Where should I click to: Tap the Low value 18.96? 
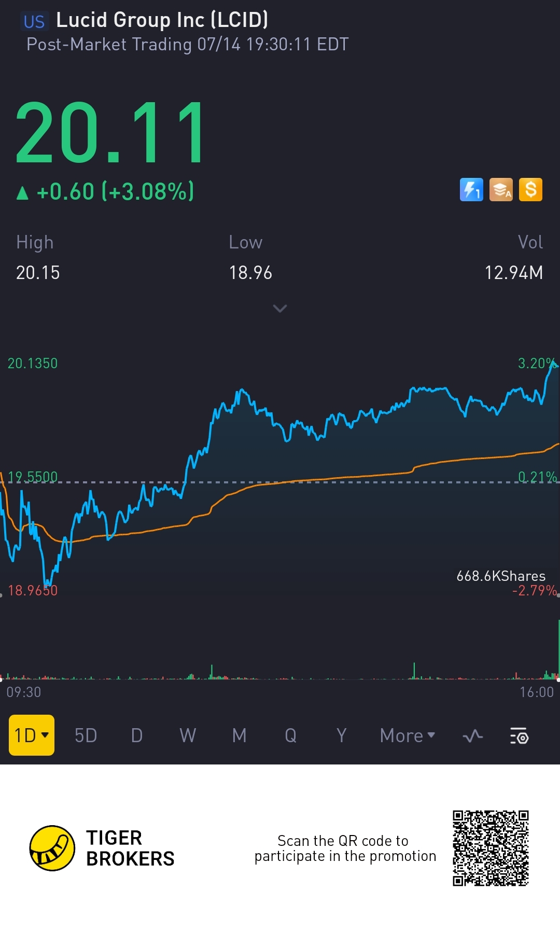pyautogui.click(x=250, y=273)
